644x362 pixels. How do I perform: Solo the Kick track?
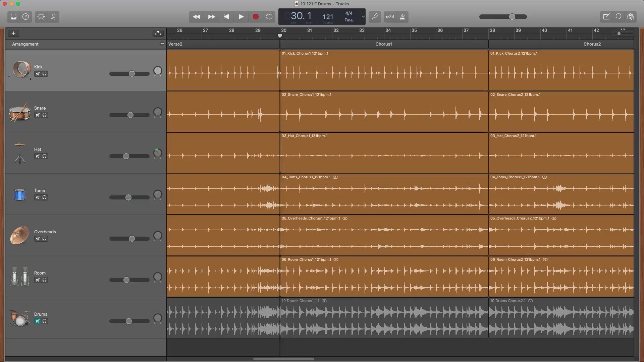(44, 74)
